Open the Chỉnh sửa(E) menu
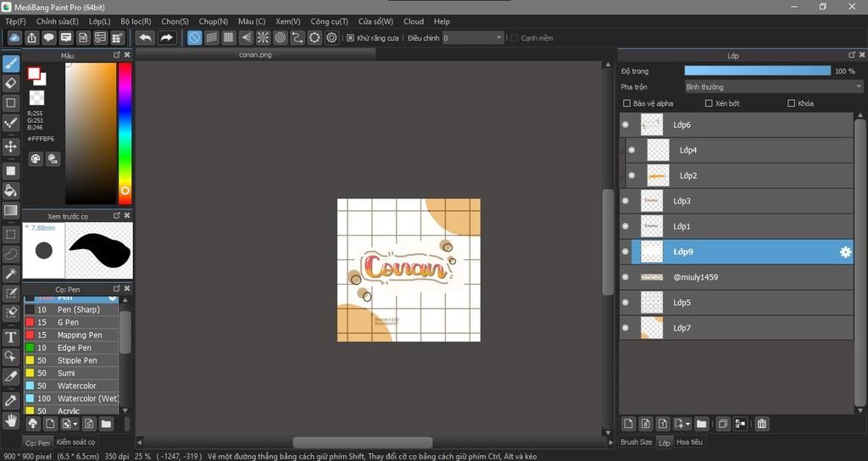The image size is (868, 461). pyautogui.click(x=57, y=21)
